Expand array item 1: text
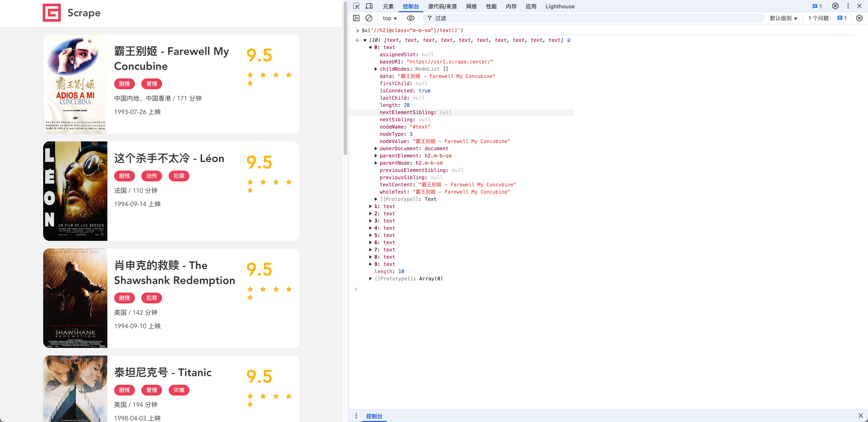Image resolution: width=868 pixels, height=422 pixels. coord(371,206)
